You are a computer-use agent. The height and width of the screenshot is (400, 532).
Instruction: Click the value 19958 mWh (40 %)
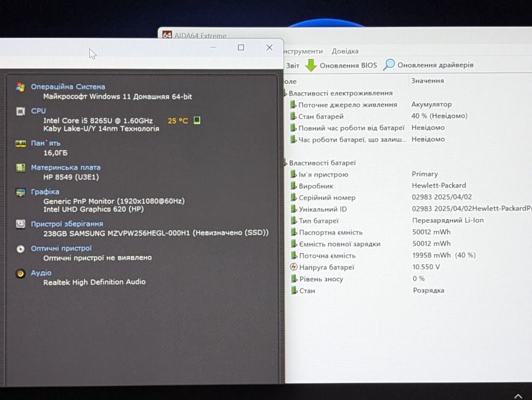pyautogui.click(x=444, y=255)
